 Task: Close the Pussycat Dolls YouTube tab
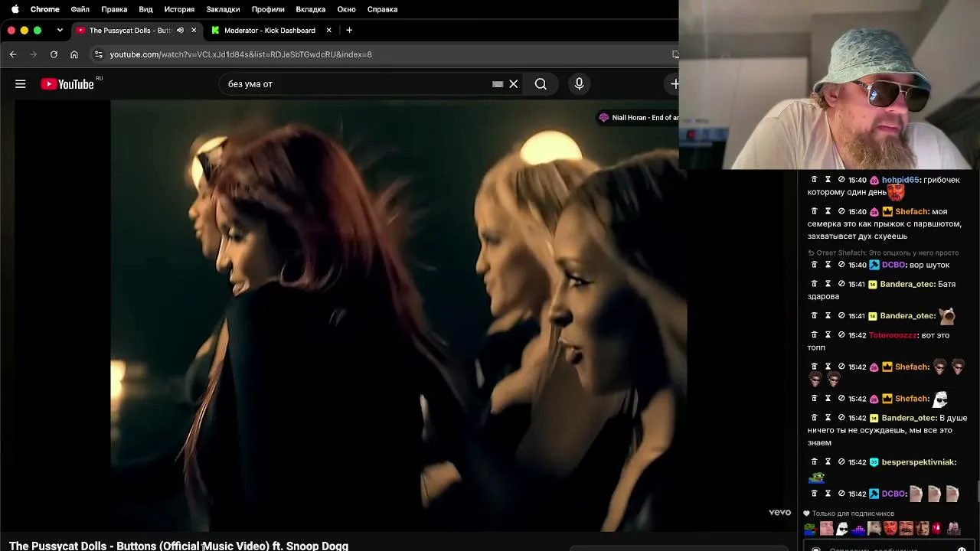194,31
